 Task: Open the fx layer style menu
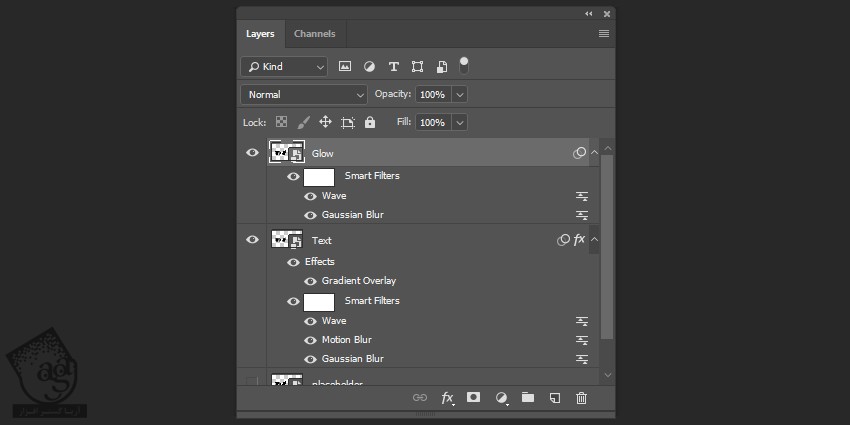pyautogui.click(x=447, y=398)
